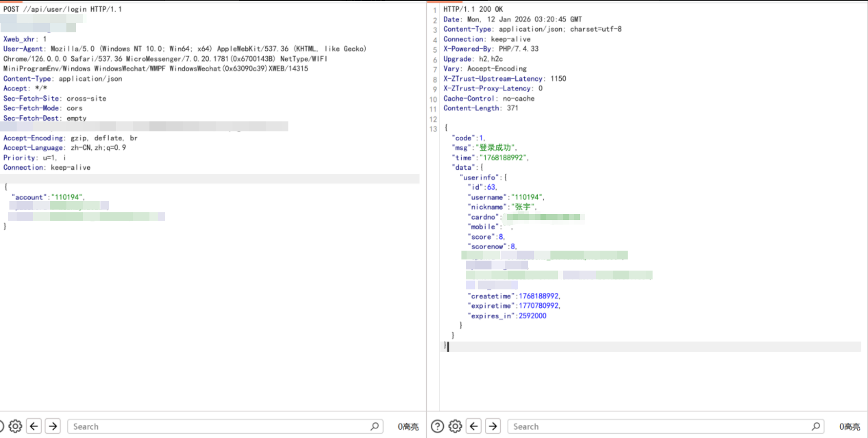The height and width of the screenshot is (438, 868).
Task: Open the request pane settings gear
Action: pyautogui.click(x=15, y=426)
